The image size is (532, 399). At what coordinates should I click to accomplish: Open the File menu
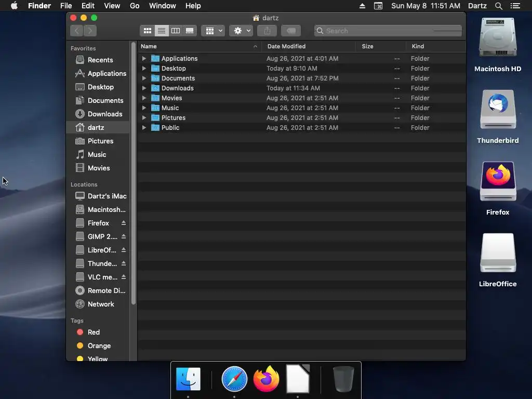(x=66, y=6)
